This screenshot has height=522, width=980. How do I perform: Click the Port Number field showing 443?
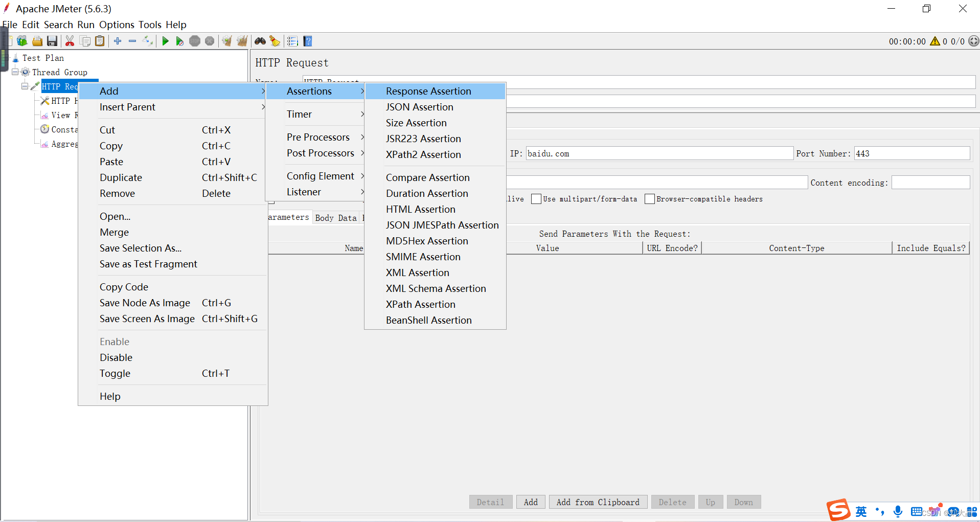pyautogui.click(x=912, y=153)
